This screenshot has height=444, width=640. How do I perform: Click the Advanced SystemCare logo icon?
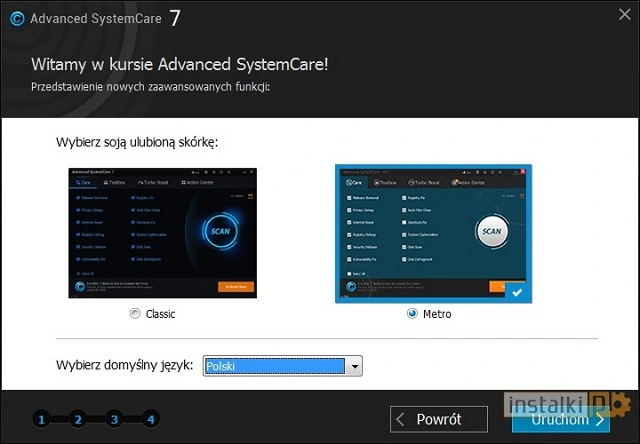coord(17,18)
